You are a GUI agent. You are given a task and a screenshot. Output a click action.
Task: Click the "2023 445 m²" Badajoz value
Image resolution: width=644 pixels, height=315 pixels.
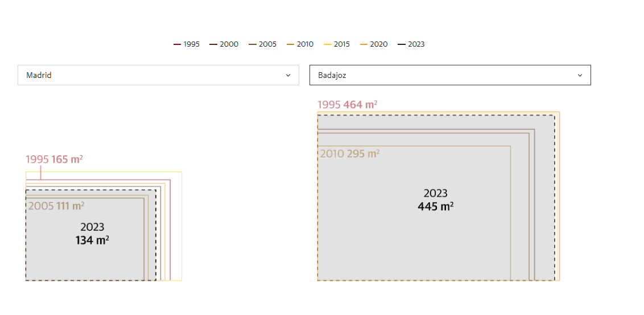click(x=436, y=200)
